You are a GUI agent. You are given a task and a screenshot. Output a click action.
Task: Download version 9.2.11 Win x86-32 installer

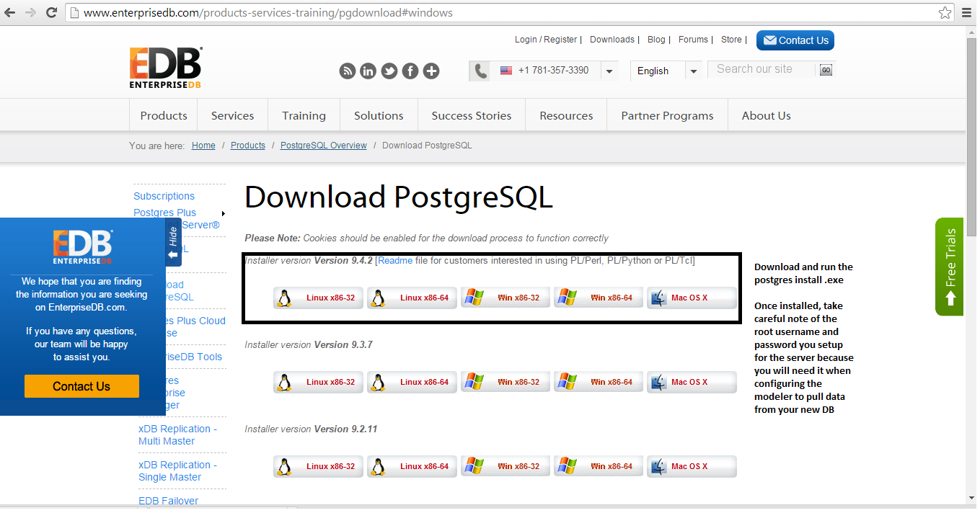[506, 466]
